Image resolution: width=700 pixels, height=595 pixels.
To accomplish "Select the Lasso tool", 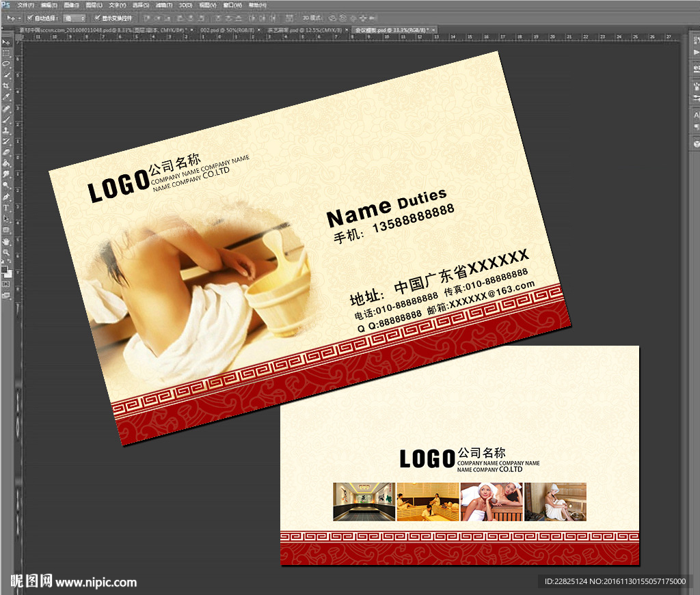I will [6, 64].
